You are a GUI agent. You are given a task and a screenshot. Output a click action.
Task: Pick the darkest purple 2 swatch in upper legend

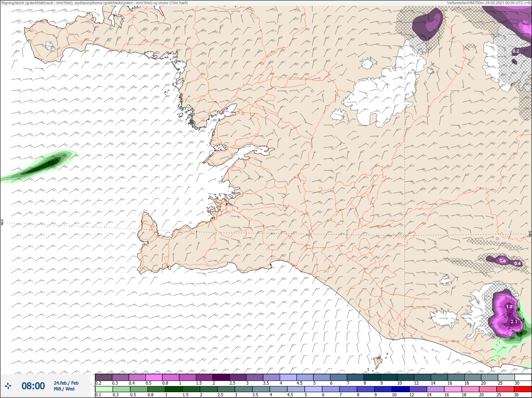222,377
